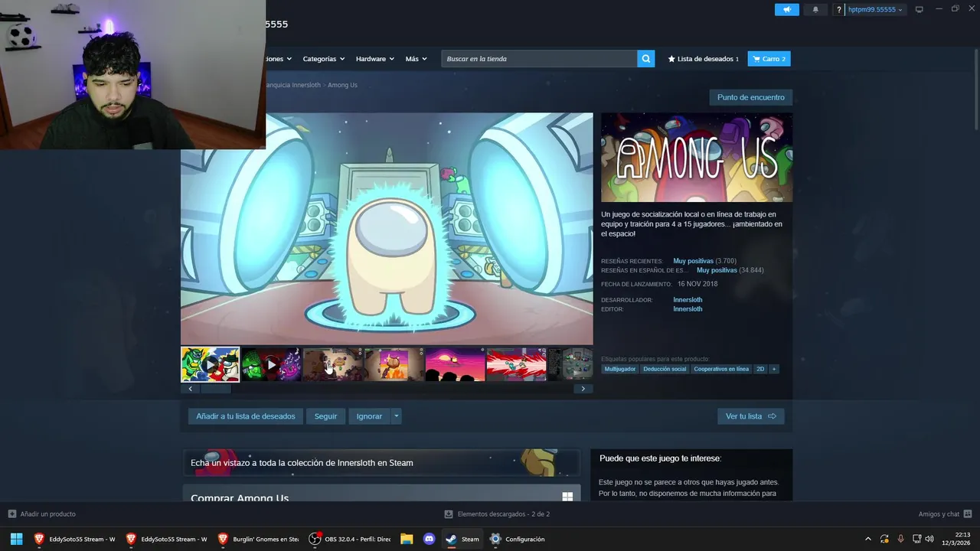
Task: Click the thumbnail strip scrollbar handle
Action: (215, 389)
